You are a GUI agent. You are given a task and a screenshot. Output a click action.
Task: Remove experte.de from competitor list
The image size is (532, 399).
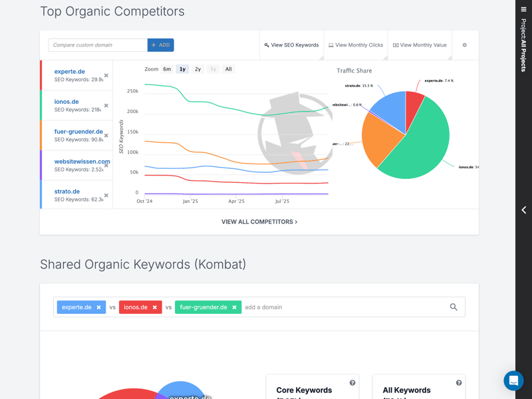point(106,75)
